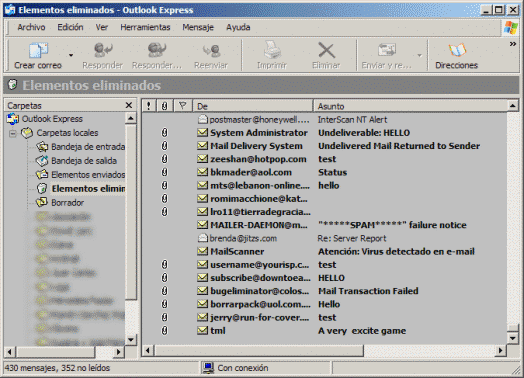524x378 pixels.
Task: Click message list scroll up arrow
Action: tap(513, 106)
